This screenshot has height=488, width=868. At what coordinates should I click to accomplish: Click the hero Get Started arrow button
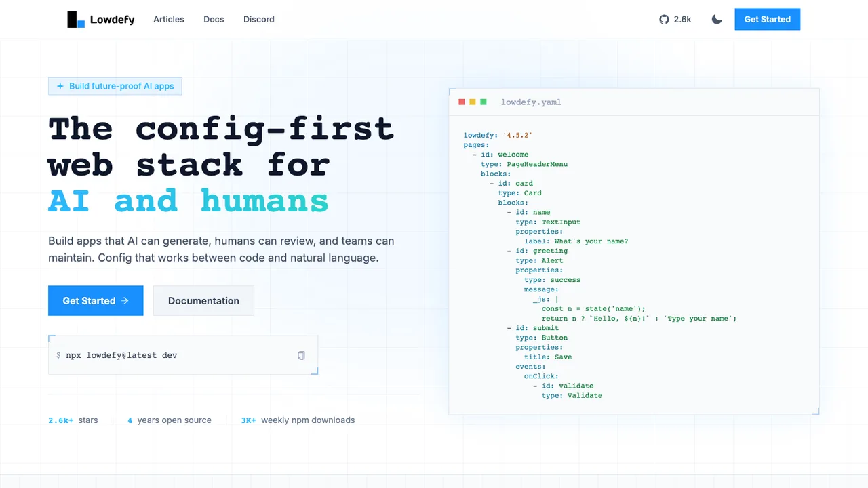(x=96, y=301)
